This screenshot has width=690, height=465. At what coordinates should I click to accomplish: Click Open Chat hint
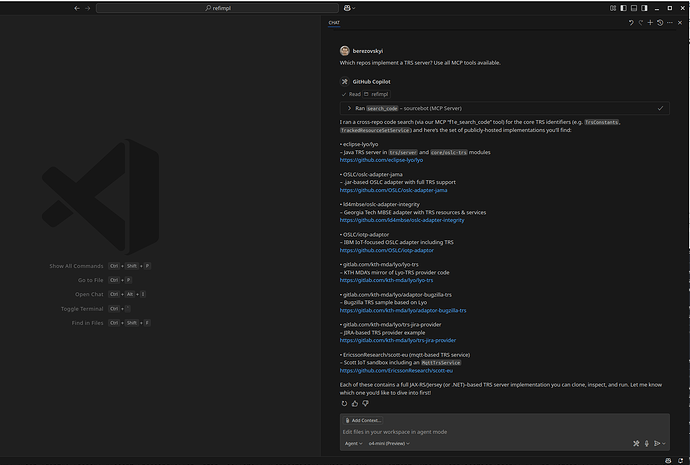coord(89,294)
